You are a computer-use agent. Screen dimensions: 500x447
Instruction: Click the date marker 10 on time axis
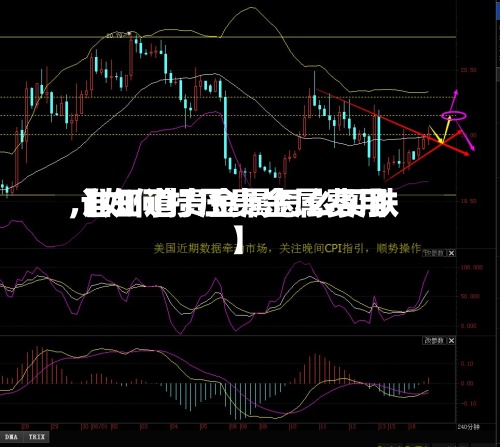point(292,427)
